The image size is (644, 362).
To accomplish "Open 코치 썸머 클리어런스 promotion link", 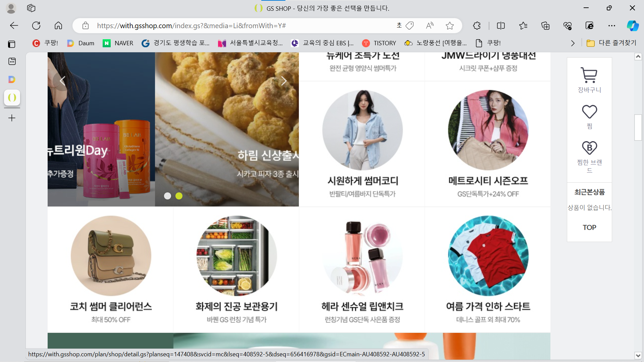I will pyautogui.click(x=111, y=306).
